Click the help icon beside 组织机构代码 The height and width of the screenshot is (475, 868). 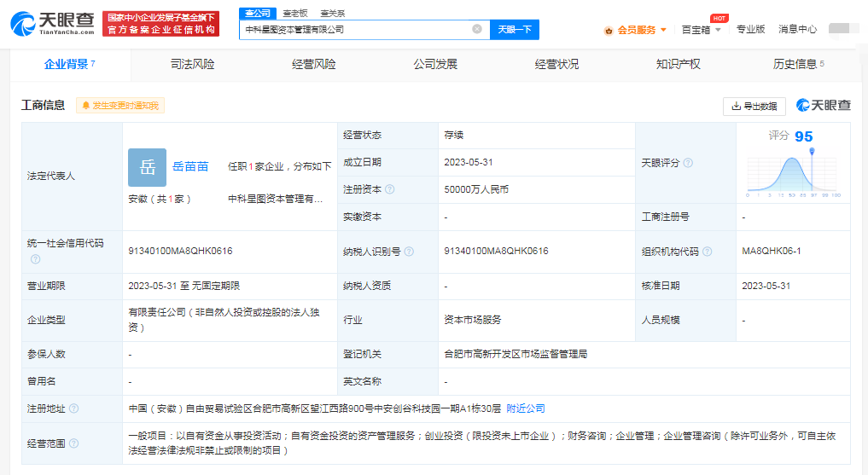point(707,252)
